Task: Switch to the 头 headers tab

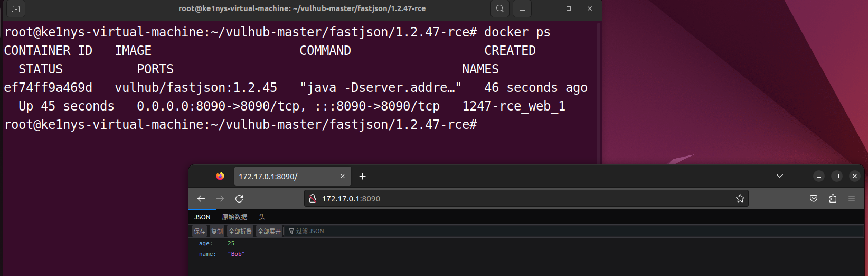Action: (x=262, y=217)
